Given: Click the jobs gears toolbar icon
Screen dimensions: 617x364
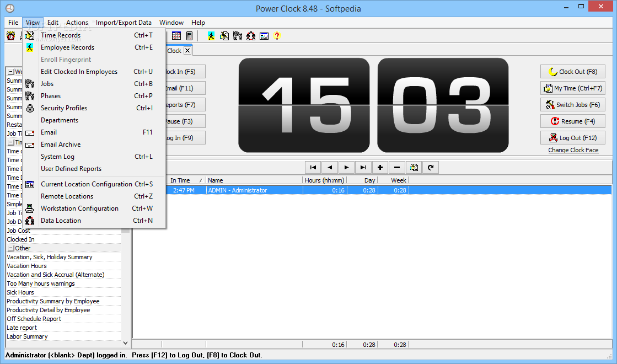Looking at the screenshot, I should pos(238,36).
